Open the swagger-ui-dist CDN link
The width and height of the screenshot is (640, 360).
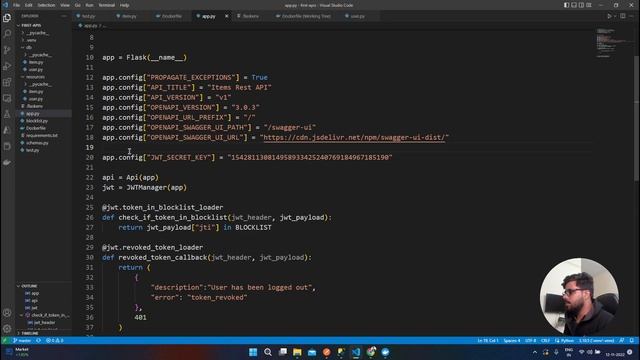pyautogui.click(x=354, y=138)
